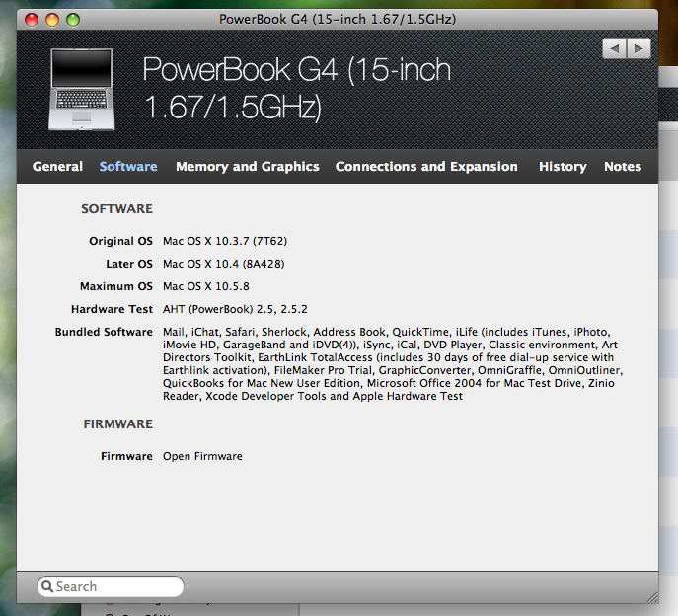This screenshot has width=678, height=616.
Task: Click the window title text
Action: [x=338, y=20]
